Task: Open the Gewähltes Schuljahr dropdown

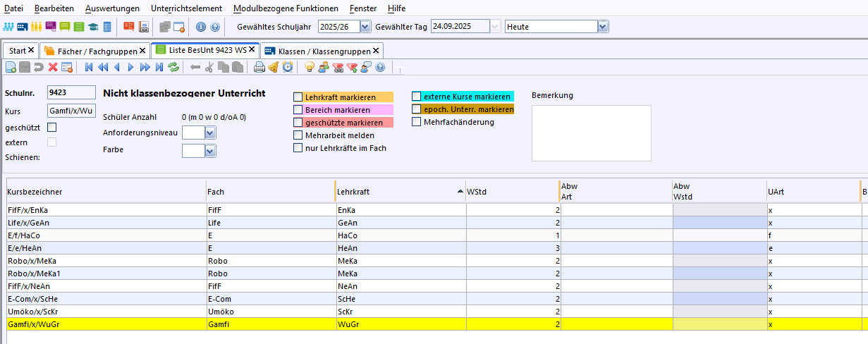Action: click(365, 27)
